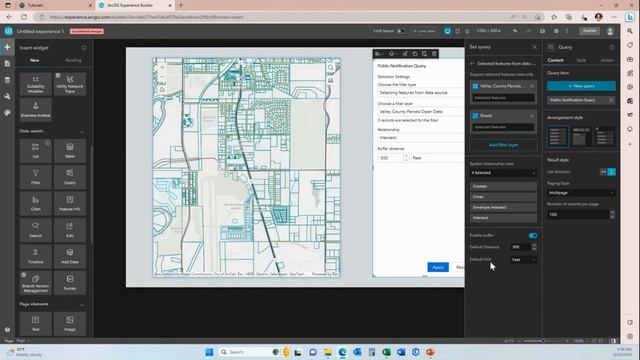
Task: Select desktop device view in header
Action: (x=447, y=31)
